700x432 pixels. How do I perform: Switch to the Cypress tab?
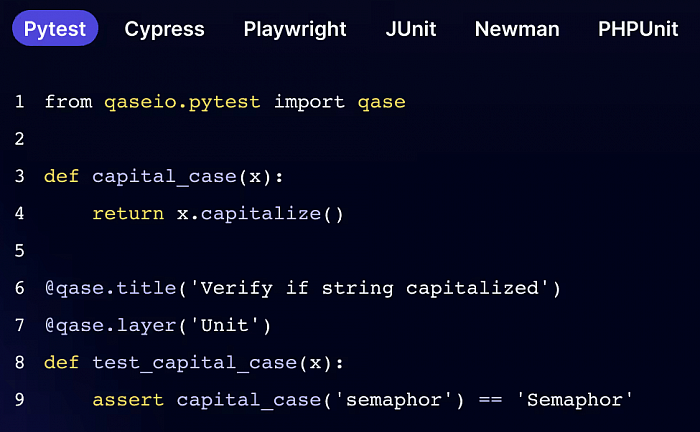point(164,29)
